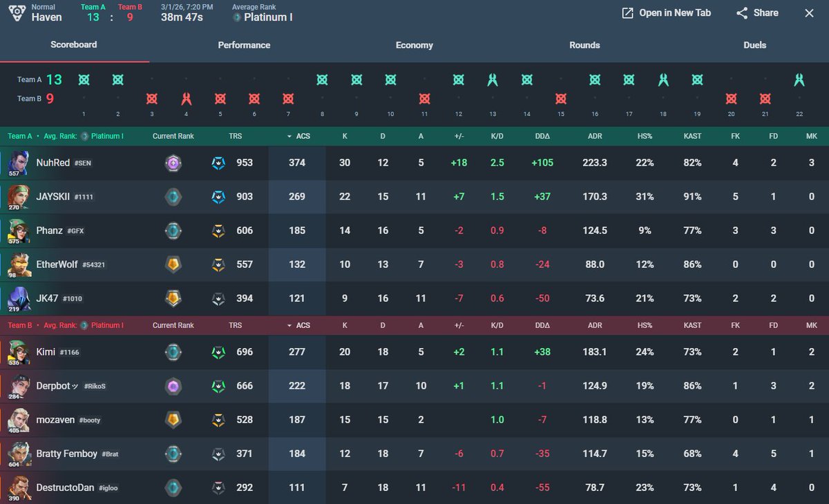Switch to the Economy tab
Viewport: 829px width, 504px height.
[414, 45]
